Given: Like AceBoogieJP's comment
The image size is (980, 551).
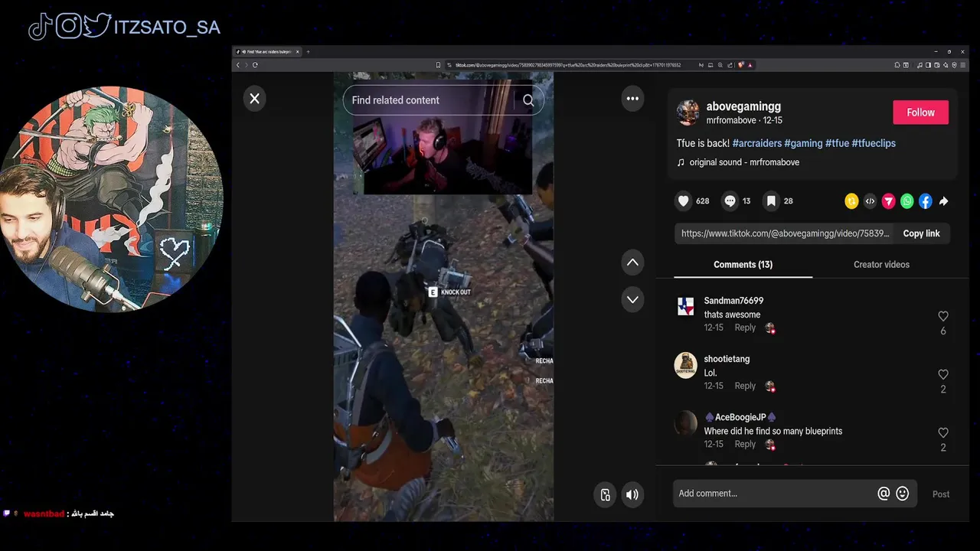Looking at the screenshot, I should [x=943, y=432].
